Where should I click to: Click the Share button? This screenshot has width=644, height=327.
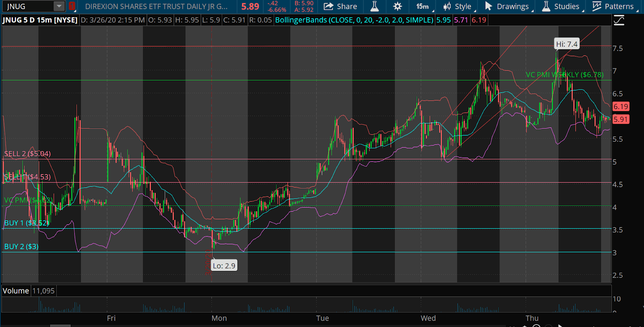(341, 6)
